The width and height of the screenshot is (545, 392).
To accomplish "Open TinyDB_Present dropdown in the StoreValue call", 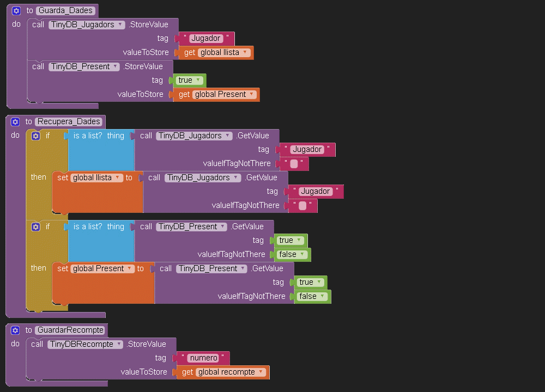I will tap(114, 66).
